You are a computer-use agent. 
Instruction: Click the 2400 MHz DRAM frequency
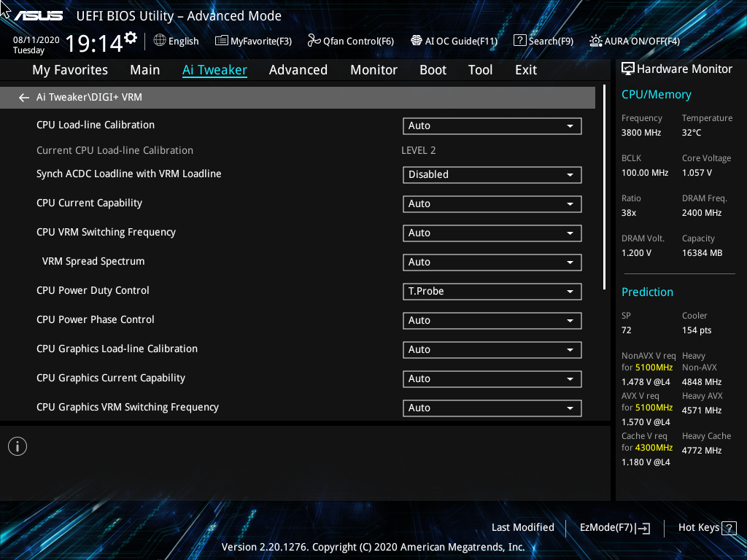coord(702,213)
